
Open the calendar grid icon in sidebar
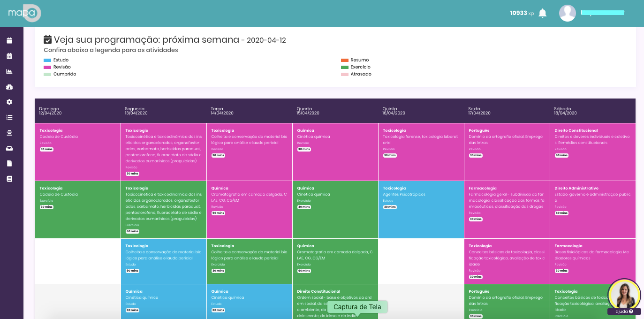pyautogui.click(x=9, y=56)
